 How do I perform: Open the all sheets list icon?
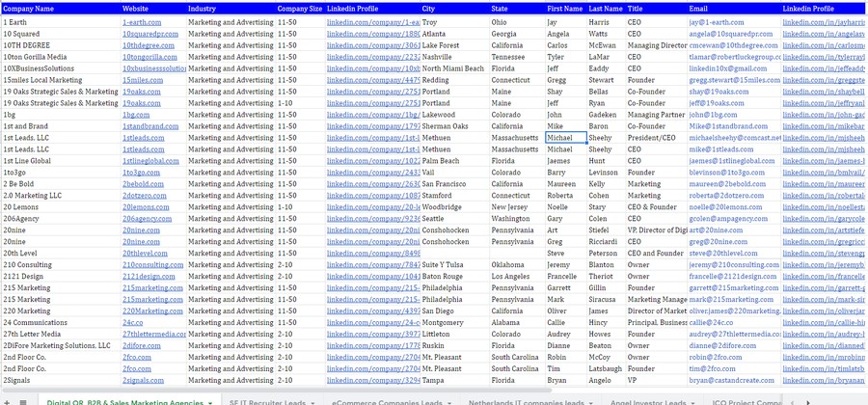point(23,403)
